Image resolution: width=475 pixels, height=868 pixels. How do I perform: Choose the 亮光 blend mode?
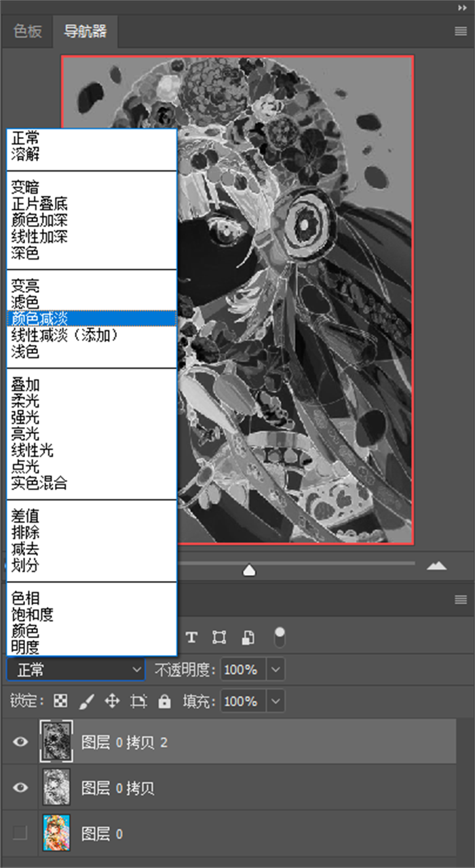[x=92, y=434]
